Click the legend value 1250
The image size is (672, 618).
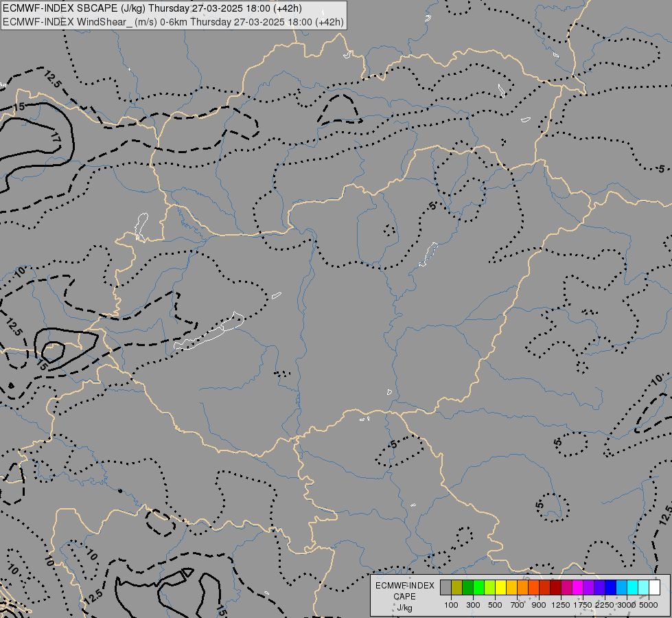coord(561,605)
